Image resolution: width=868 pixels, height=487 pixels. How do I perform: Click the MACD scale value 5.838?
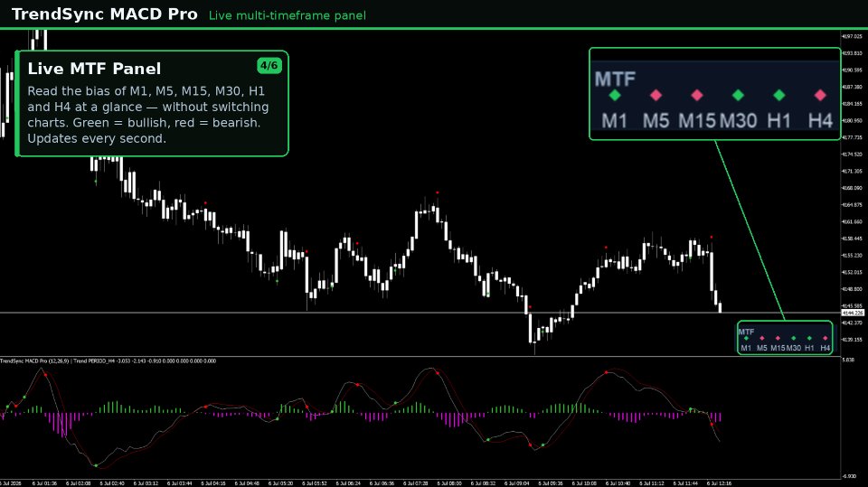[x=848, y=361]
